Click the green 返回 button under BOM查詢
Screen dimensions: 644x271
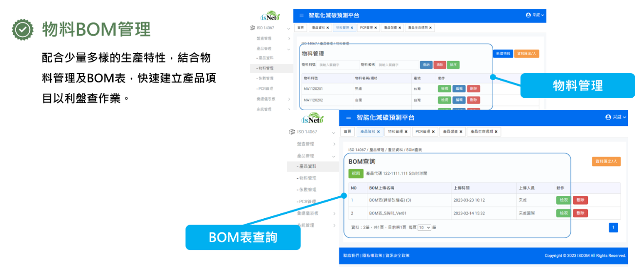tap(356, 173)
